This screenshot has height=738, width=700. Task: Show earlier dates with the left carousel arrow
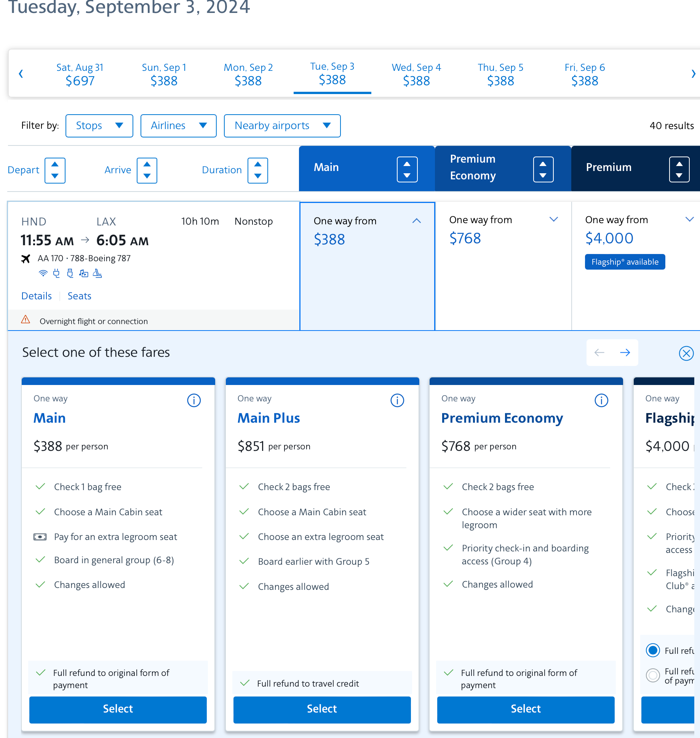click(x=21, y=73)
